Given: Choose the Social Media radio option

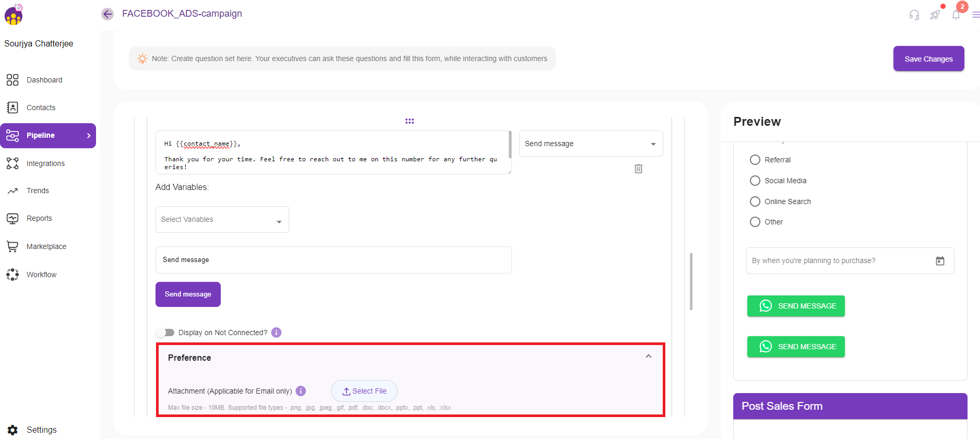Looking at the screenshot, I should 755,181.
